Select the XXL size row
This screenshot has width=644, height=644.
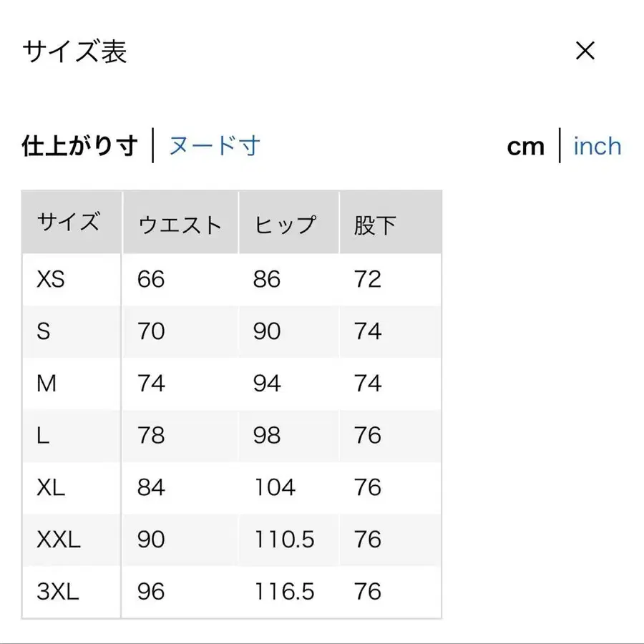pyautogui.click(x=72, y=540)
